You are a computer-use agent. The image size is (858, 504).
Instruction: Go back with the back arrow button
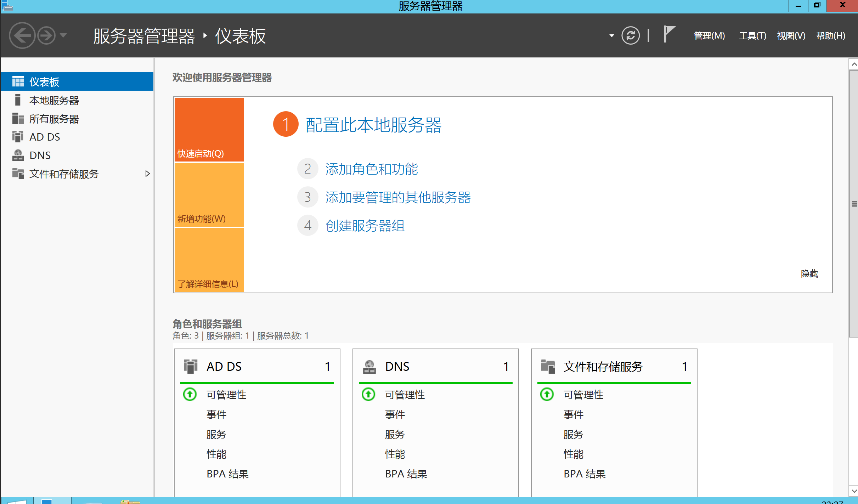(22, 35)
